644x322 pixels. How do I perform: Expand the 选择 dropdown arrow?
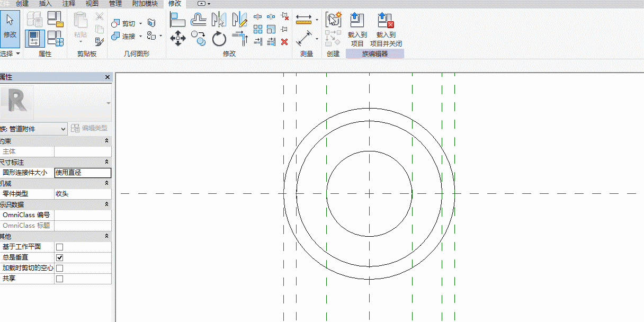(17, 54)
